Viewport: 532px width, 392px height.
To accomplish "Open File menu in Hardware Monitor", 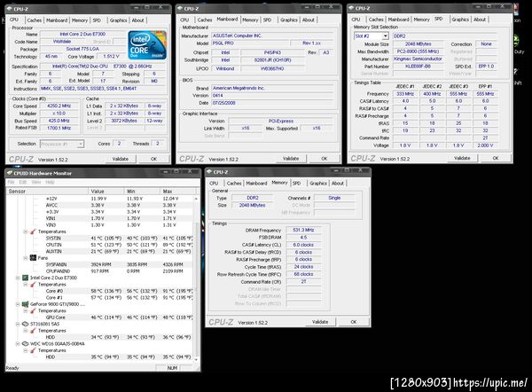I will [11, 183].
